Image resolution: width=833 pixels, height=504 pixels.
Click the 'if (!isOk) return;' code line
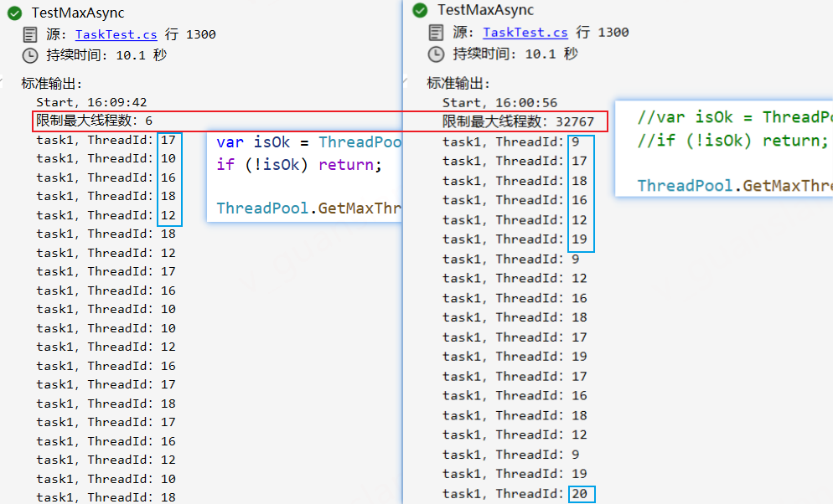[298, 164]
